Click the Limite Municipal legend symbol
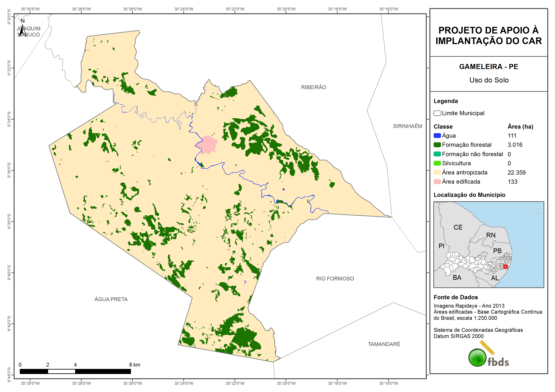The height and width of the screenshot is (392, 555). pyautogui.click(x=437, y=113)
